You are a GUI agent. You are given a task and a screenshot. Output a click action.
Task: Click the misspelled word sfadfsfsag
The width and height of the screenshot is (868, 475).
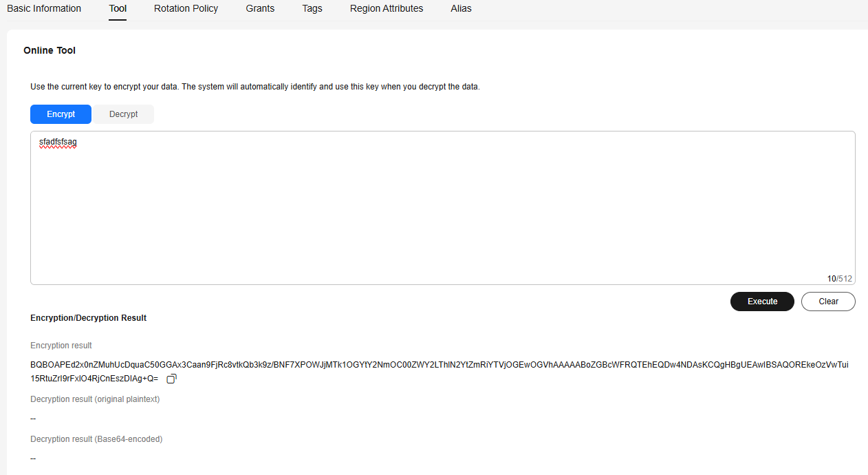58,142
